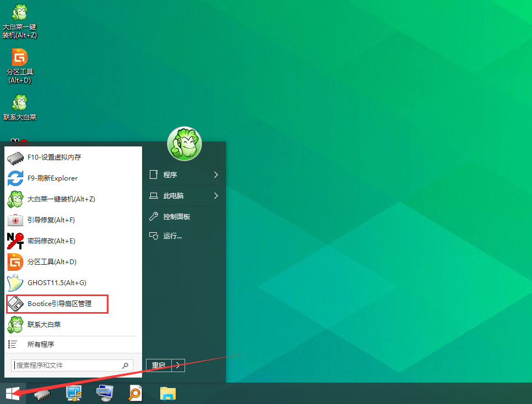Open the 联系大白菜 desktop shortcut
The width and height of the screenshot is (532, 404).
coord(19,107)
